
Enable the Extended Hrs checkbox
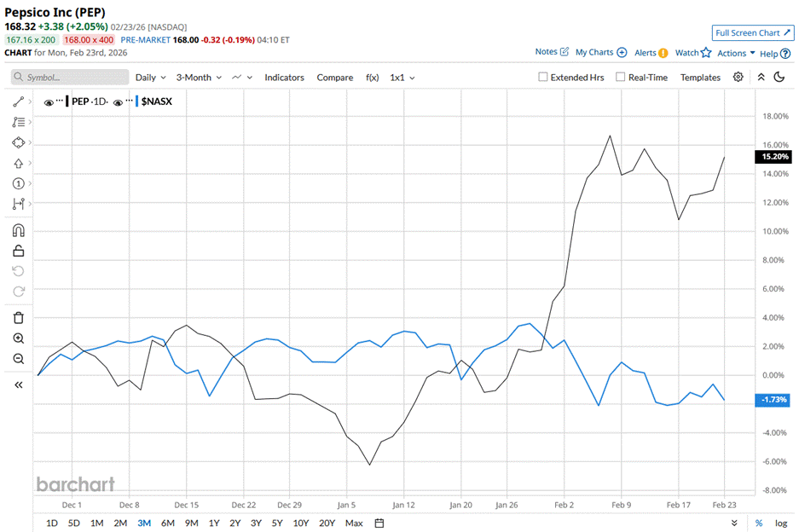click(x=543, y=77)
